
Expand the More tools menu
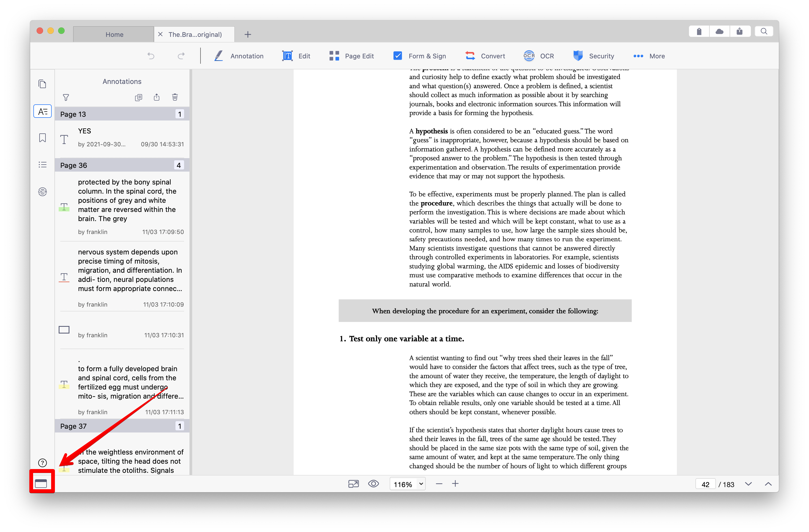pos(649,56)
